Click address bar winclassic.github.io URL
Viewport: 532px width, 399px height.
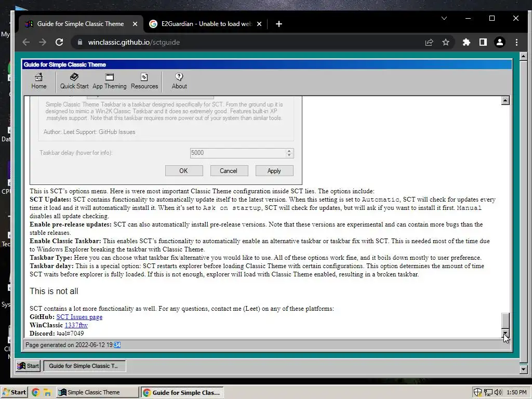coord(134,42)
